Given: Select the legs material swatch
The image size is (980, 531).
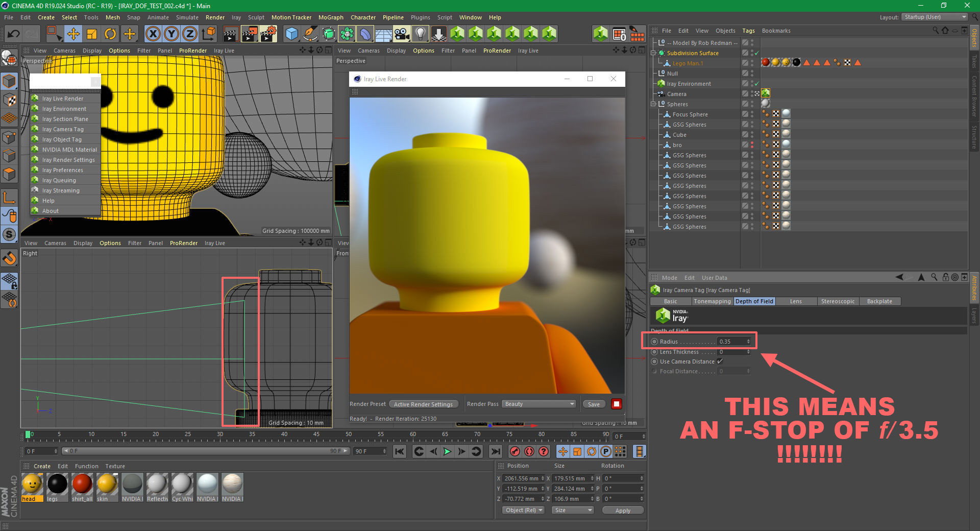Looking at the screenshot, I should pos(57,487).
